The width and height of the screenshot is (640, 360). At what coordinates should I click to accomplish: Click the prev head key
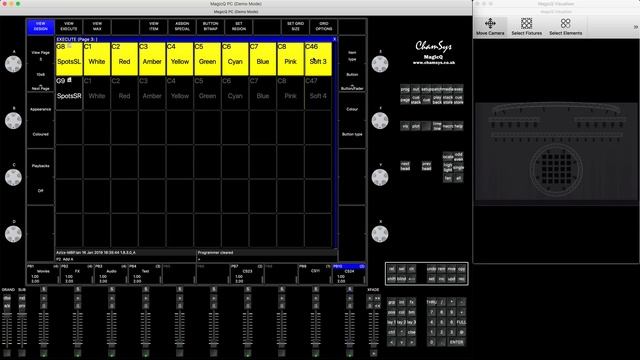pyautogui.click(x=426, y=166)
